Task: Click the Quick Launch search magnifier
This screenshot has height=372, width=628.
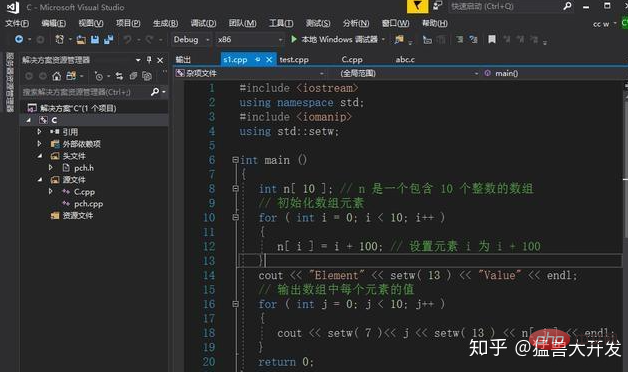Action: [567, 6]
